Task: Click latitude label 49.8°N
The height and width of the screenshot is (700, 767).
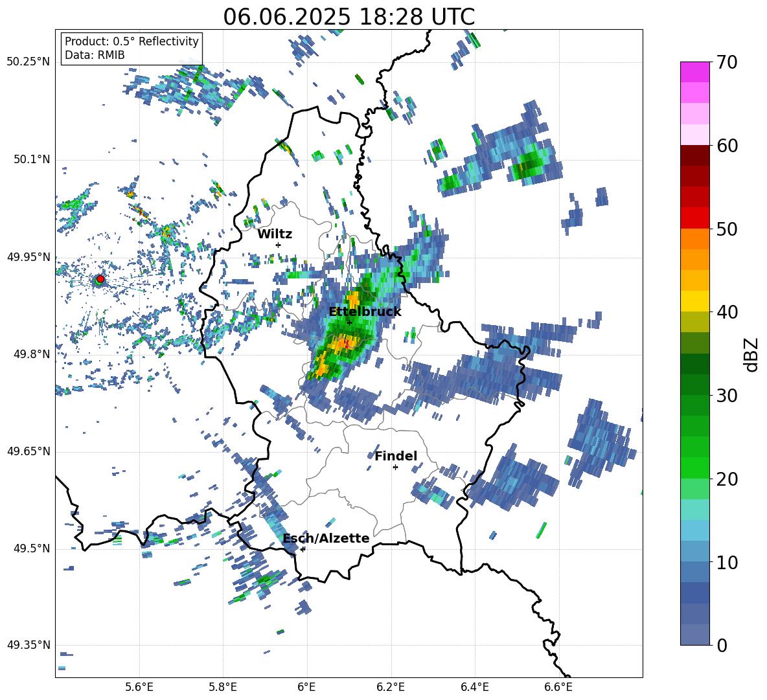Action: pyautogui.click(x=31, y=354)
